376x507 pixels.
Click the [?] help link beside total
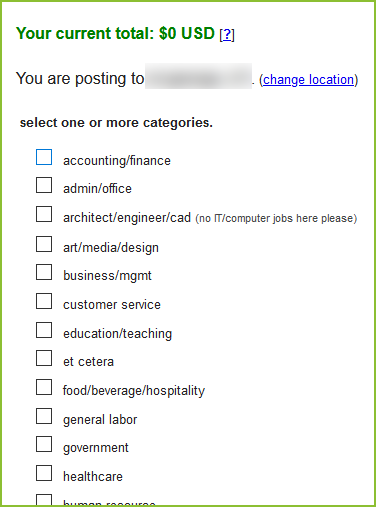(x=227, y=34)
